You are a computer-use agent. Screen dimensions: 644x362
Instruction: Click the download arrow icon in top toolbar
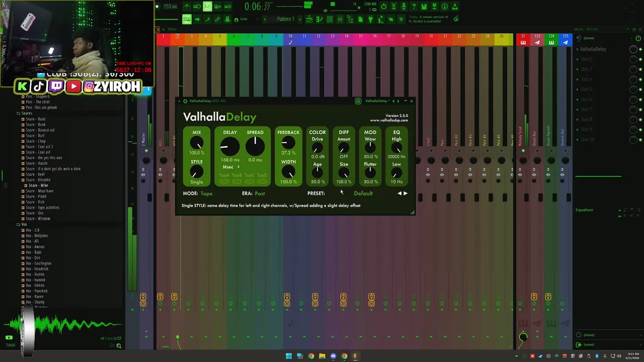pyautogui.click(x=455, y=7)
